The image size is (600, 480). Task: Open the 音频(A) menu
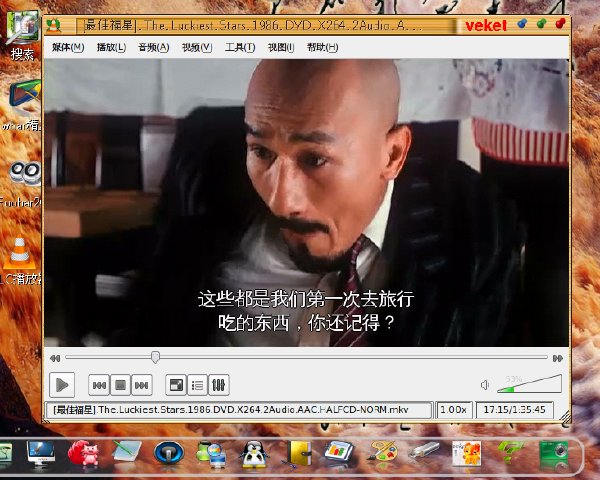153,47
